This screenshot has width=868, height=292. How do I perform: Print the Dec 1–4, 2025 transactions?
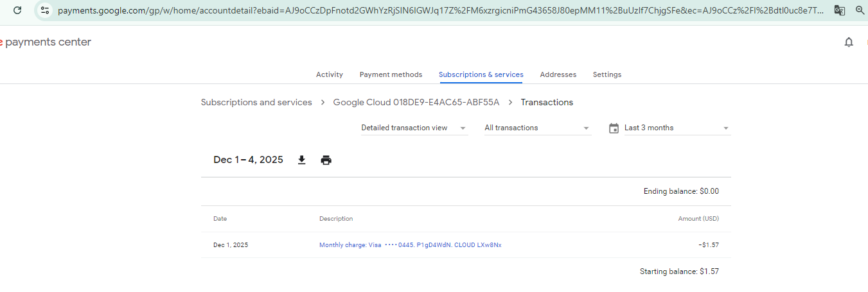[326, 160]
